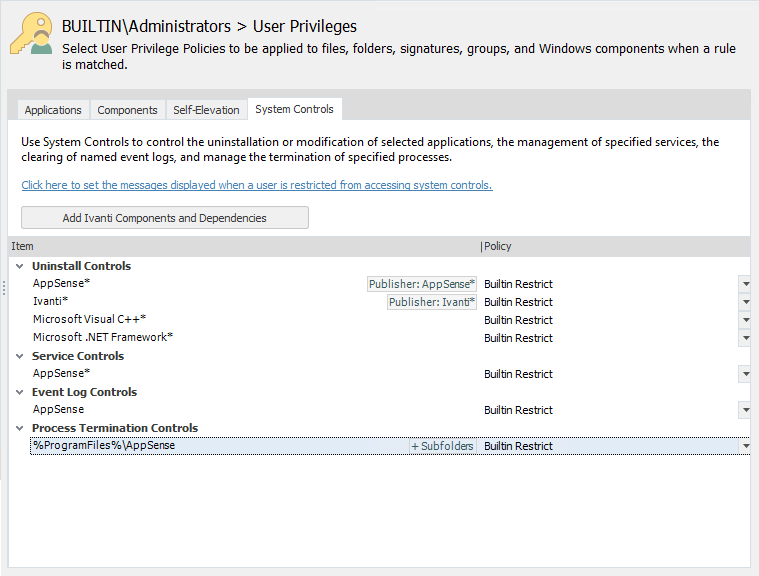Collapse the Uninstall Controls group
The width and height of the screenshot is (759, 576).
20,266
